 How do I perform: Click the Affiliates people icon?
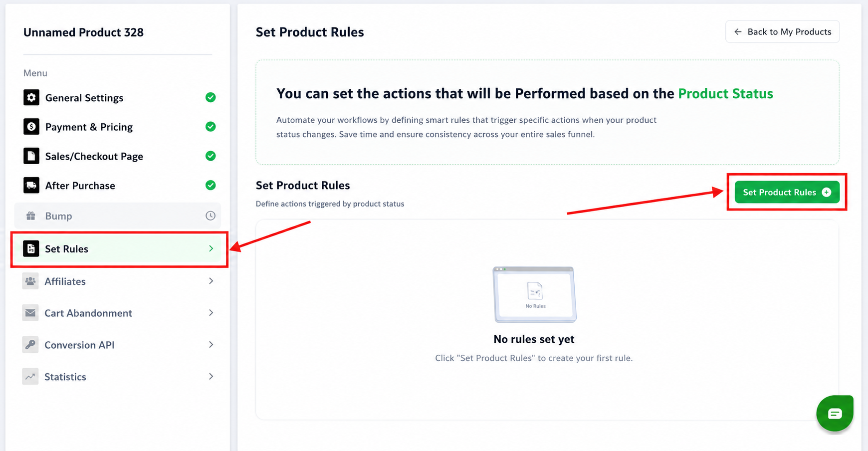point(30,281)
